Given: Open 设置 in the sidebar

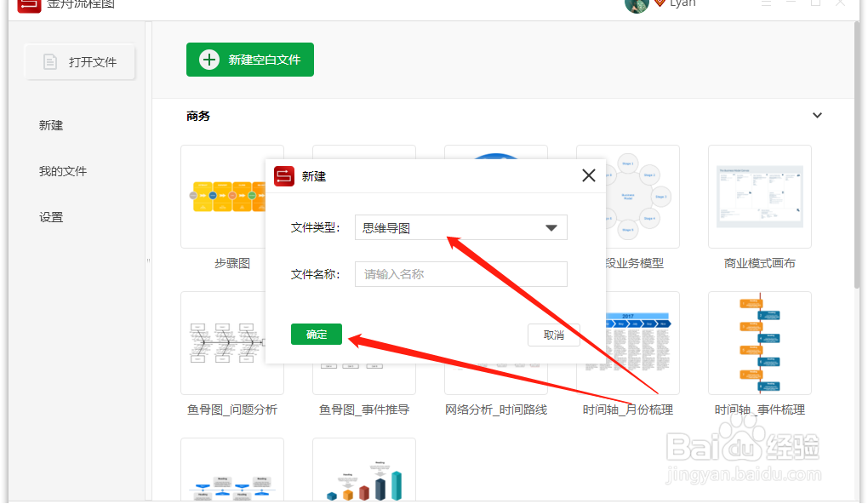Looking at the screenshot, I should pyautogui.click(x=51, y=218).
